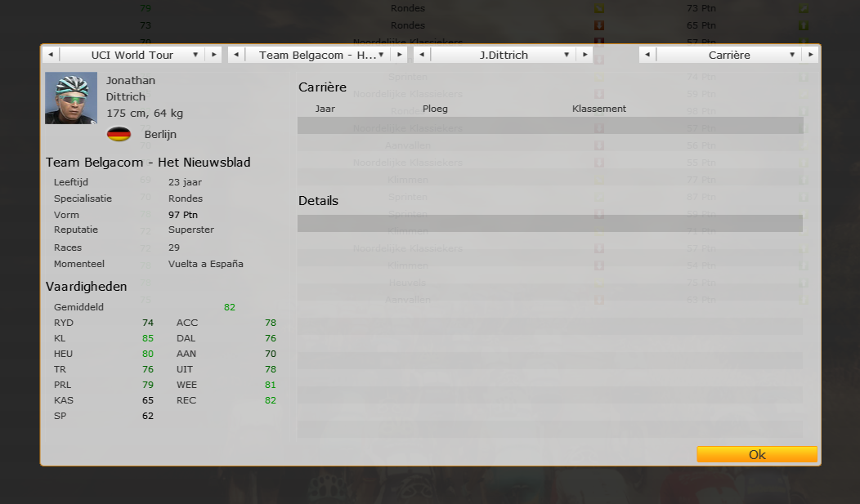Click the Klassement column header
Viewport: 860px width, 504px height.
point(598,109)
